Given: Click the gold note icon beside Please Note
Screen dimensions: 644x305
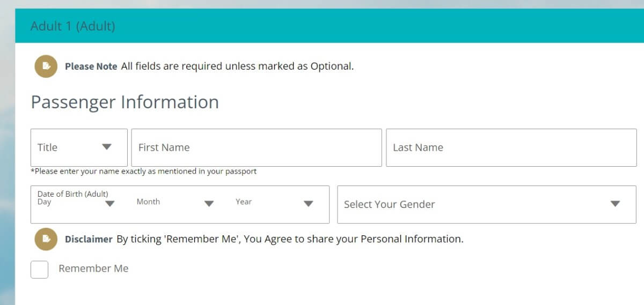Looking at the screenshot, I should point(46,66).
